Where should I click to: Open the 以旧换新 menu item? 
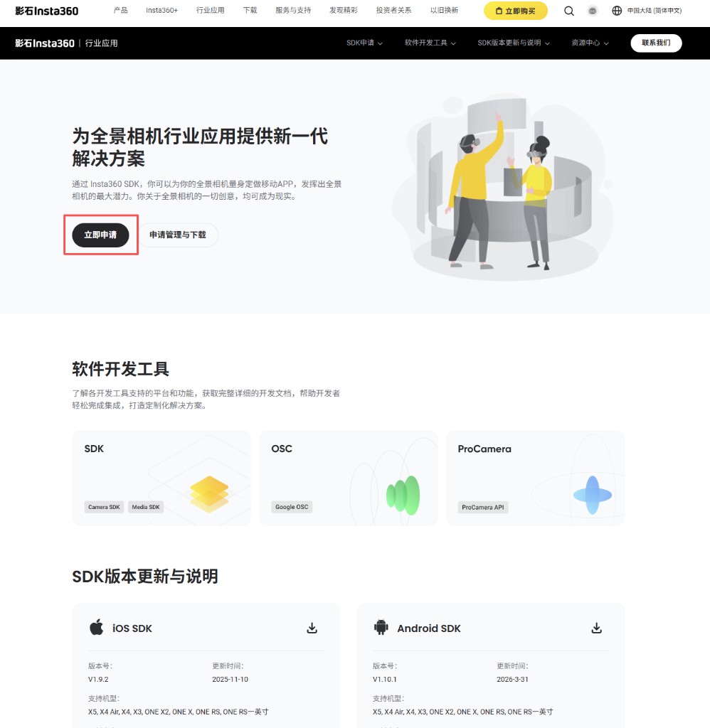click(x=444, y=10)
